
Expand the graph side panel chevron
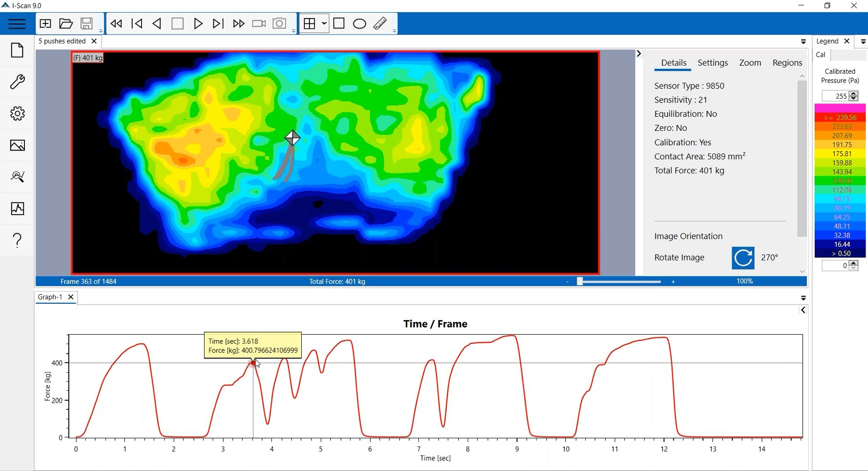pos(803,310)
